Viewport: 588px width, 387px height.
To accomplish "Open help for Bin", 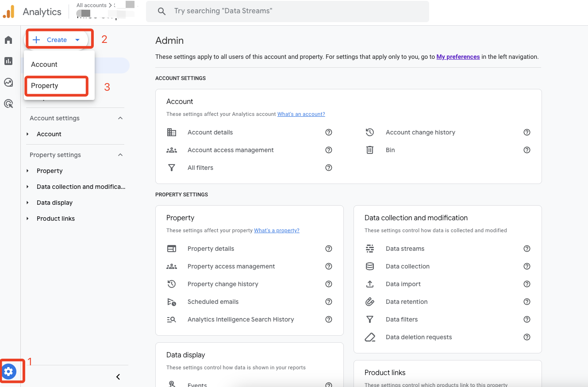I will [x=527, y=150].
